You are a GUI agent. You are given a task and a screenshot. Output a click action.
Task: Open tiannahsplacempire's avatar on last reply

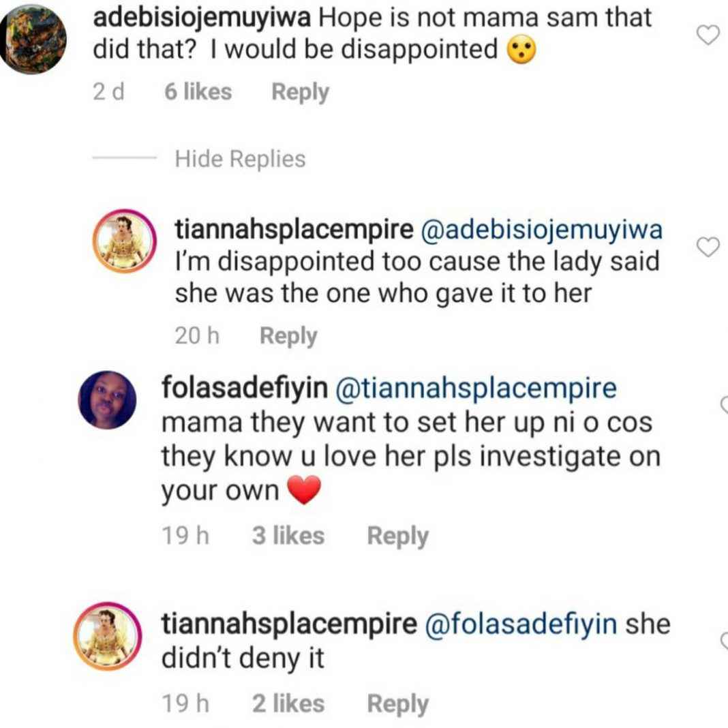pos(108,637)
